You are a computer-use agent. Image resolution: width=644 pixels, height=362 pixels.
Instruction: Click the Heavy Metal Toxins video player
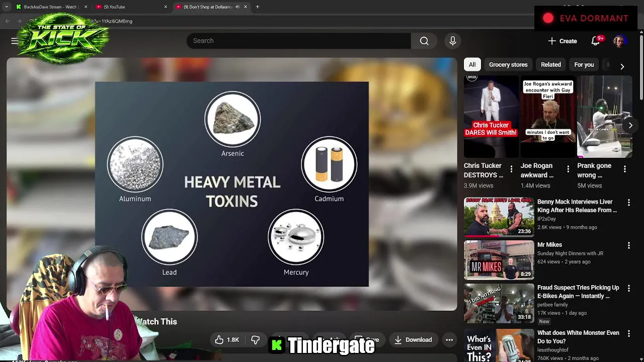tap(232, 184)
